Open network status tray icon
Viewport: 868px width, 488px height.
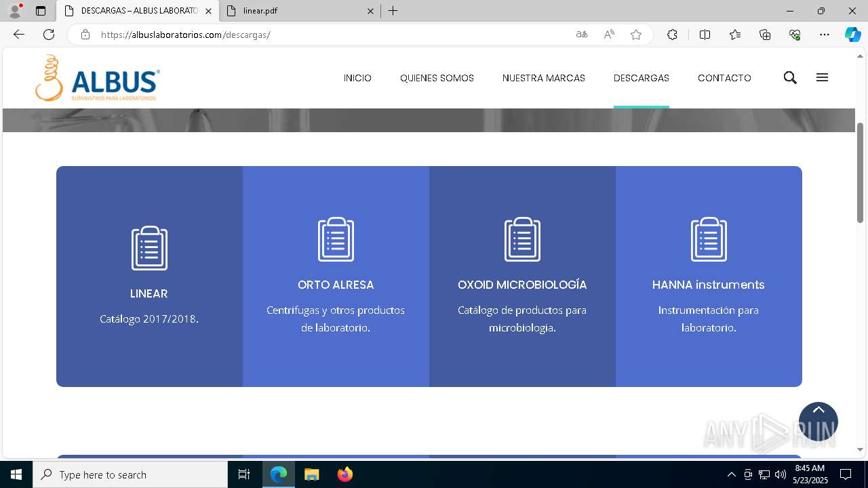(764, 474)
